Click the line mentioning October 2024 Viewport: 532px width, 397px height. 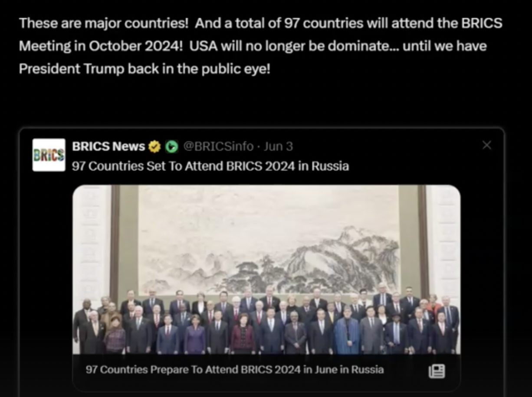253,46
